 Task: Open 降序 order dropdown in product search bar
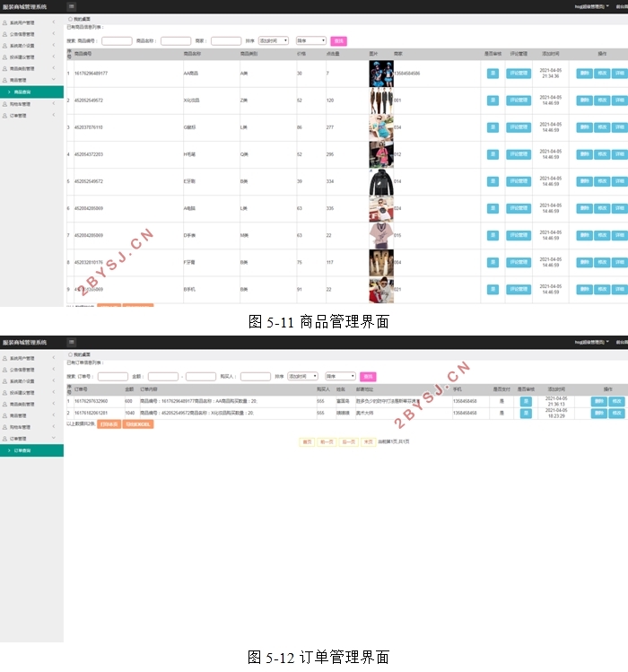tap(311, 40)
